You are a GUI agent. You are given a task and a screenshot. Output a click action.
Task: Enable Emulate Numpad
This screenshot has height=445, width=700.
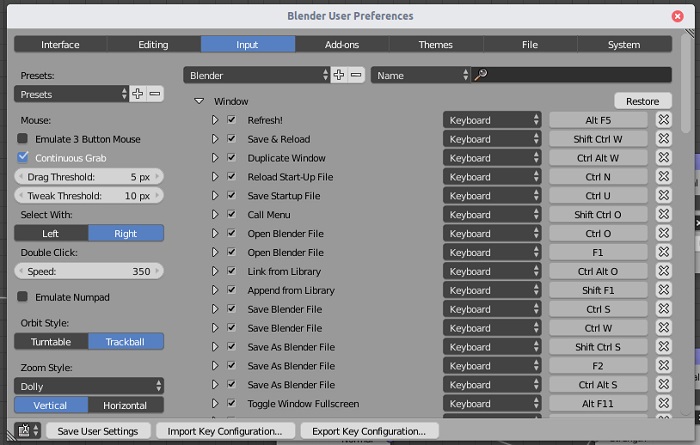22,296
